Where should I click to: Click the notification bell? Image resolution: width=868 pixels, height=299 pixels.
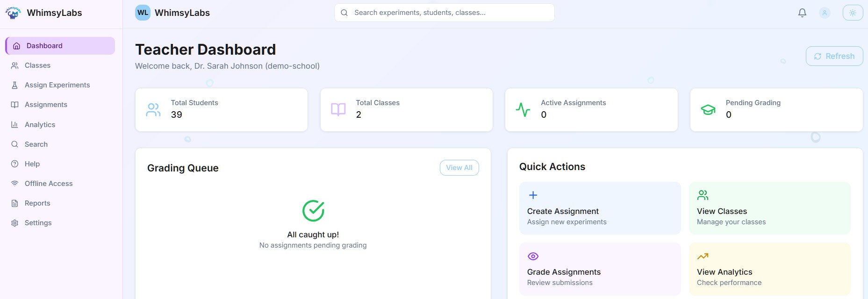(802, 13)
